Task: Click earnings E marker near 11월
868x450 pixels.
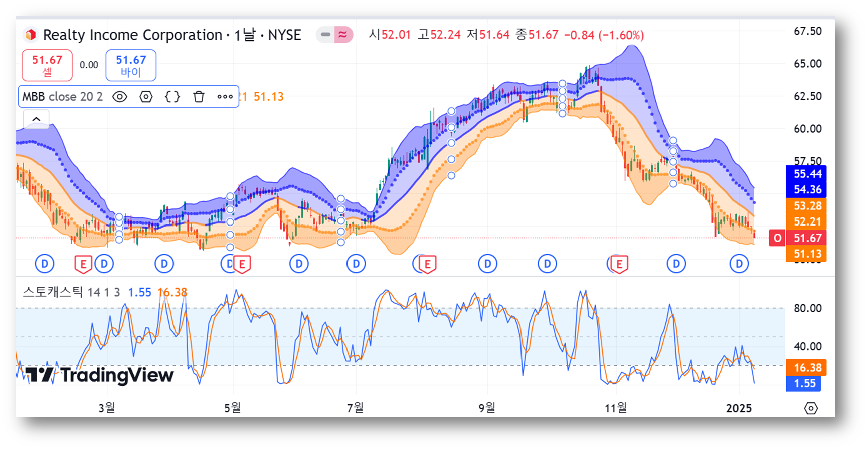Action: (x=619, y=264)
